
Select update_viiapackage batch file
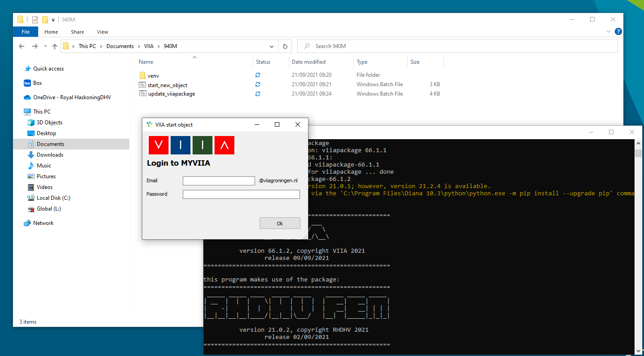coord(171,94)
